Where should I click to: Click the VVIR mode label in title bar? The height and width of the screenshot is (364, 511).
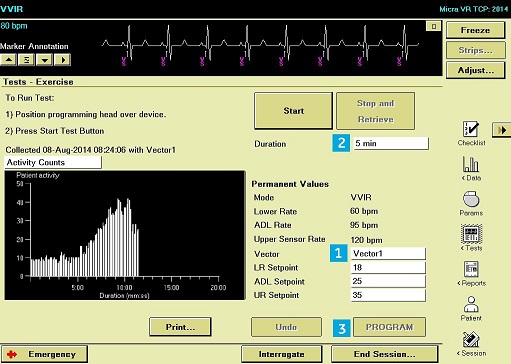tap(12, 9)
